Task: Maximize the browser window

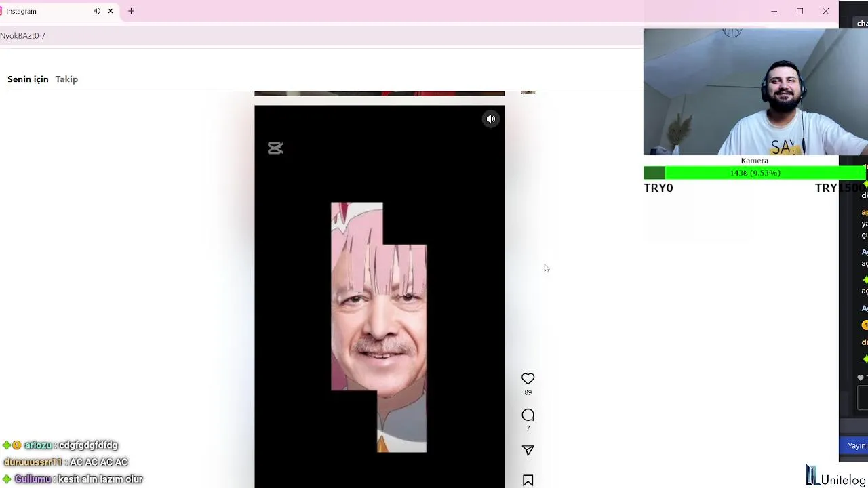Action: pos(800,11)
